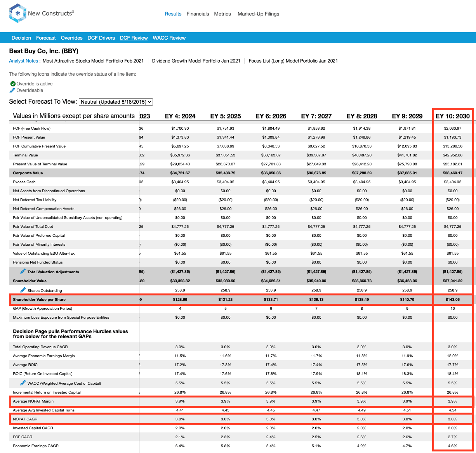Switch to the Forecast subtab
Screen dimensions: 476x453
46,38
